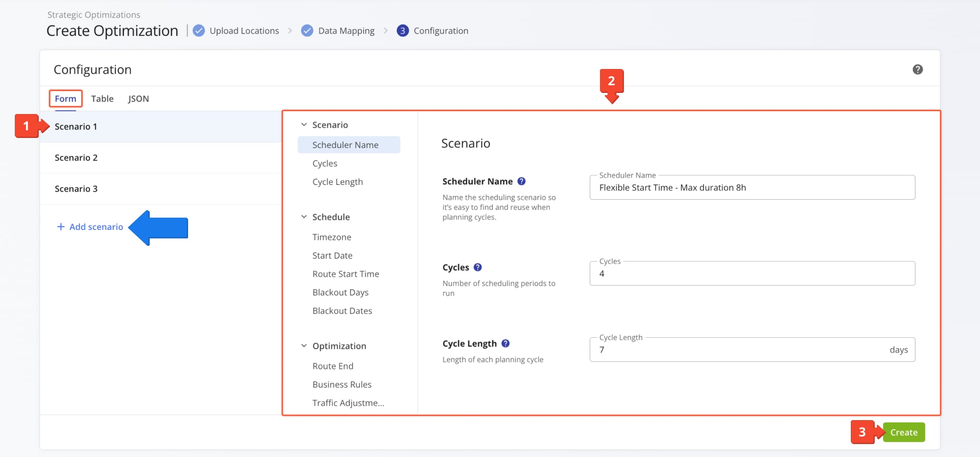Go to the Upload Locations step

(244, 31)
